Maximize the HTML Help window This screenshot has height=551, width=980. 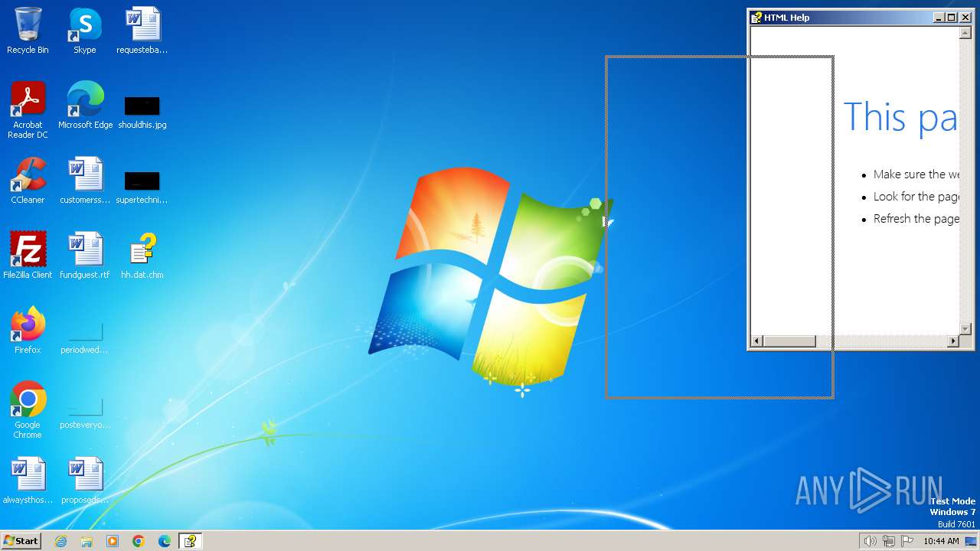pos(952,18)
